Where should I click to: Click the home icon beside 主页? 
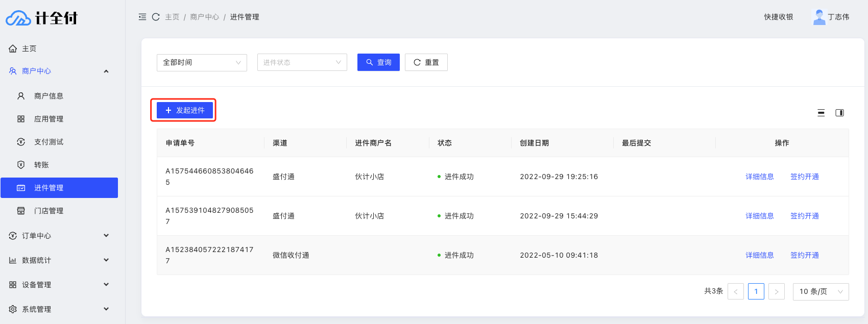click(13, 48)
